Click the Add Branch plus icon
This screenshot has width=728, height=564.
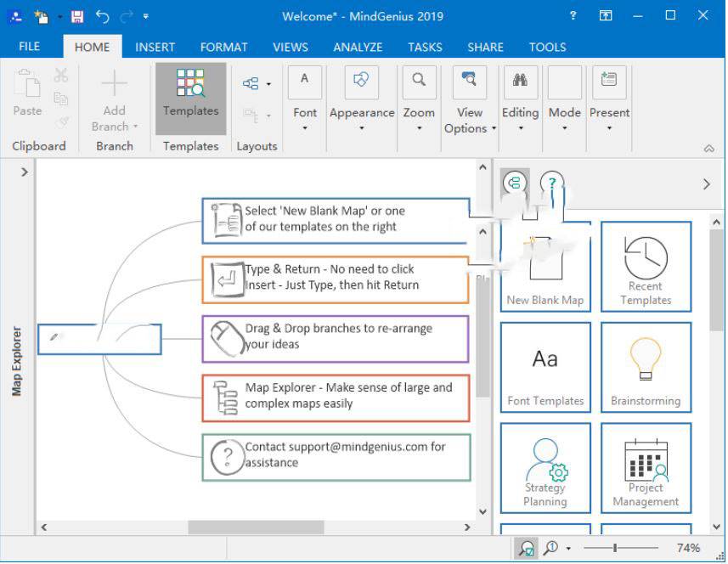tap(114, 83)
